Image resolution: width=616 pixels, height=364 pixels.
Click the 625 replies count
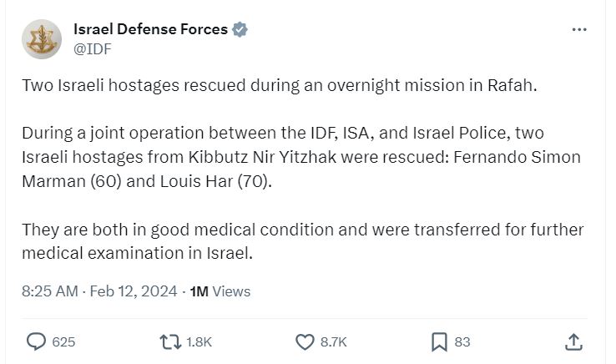[x=63, y=341]
